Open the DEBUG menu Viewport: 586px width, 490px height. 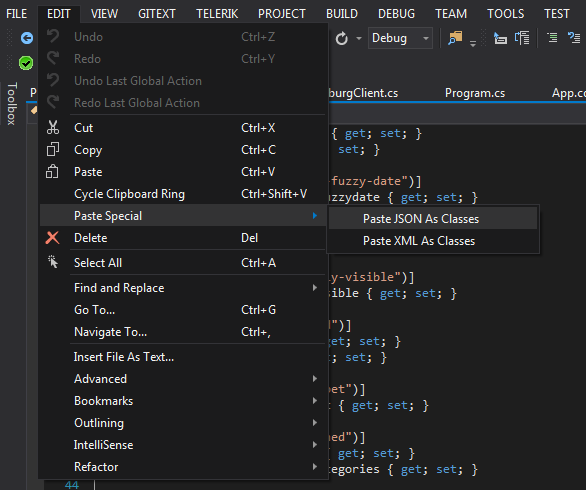[x=397, y=14]
